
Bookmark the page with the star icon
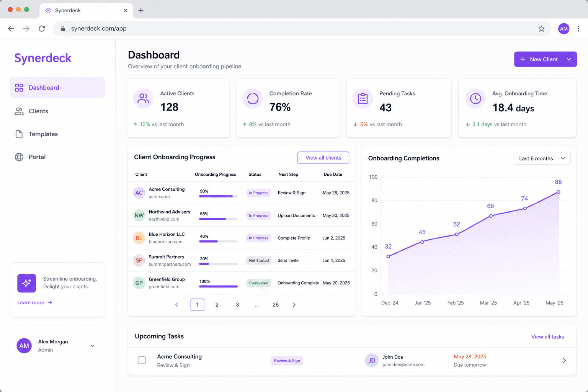[x=541, y=29]
